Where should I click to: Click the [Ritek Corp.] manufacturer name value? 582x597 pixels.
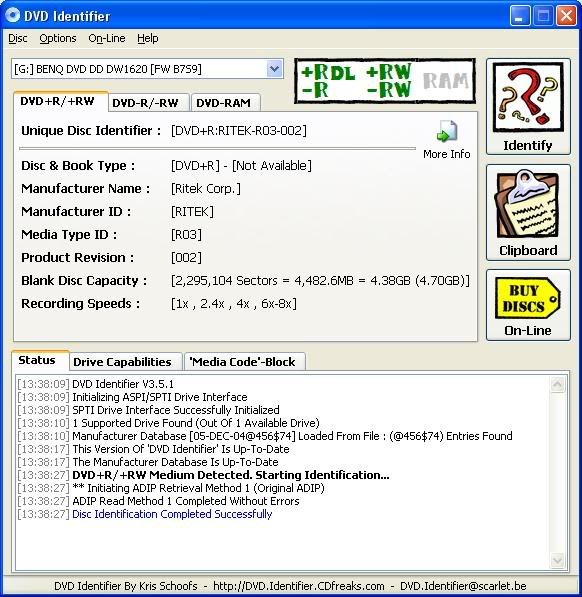point(206,188)
